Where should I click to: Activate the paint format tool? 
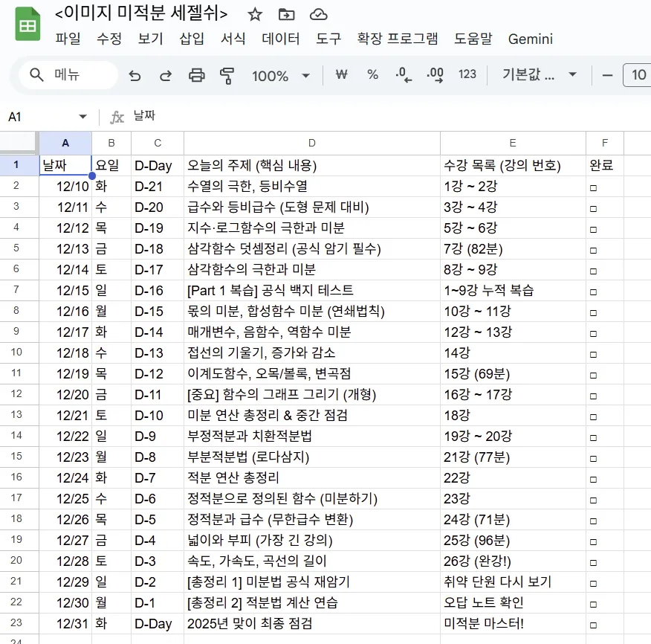pyautogui.click(x=227, y=75)
